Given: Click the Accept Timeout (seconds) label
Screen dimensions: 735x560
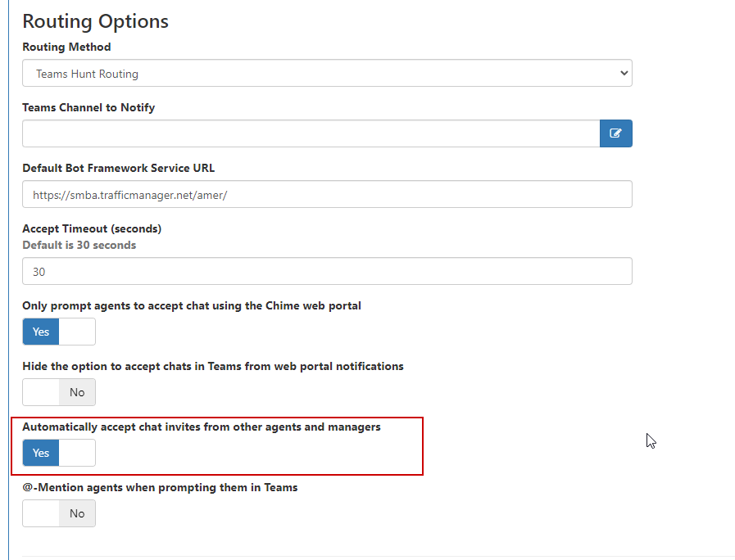Looking at the screenshot, I should (x=92, y=229).
